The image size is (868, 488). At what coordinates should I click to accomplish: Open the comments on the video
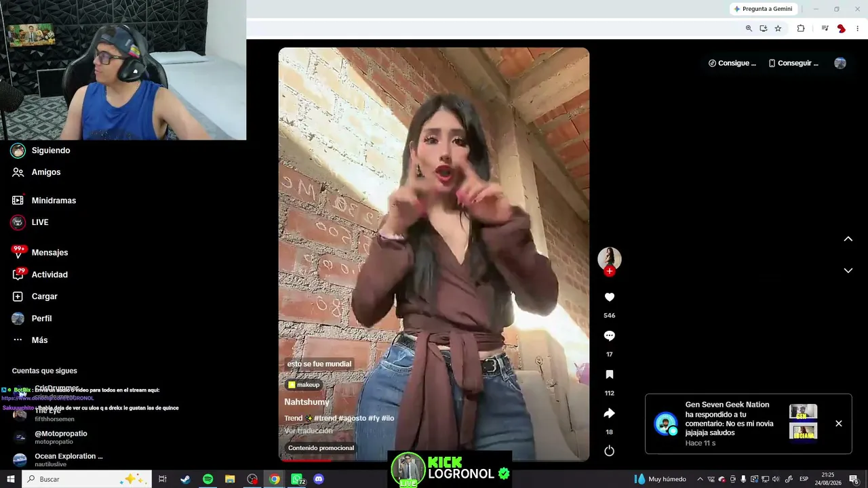(x=609, y=335)
